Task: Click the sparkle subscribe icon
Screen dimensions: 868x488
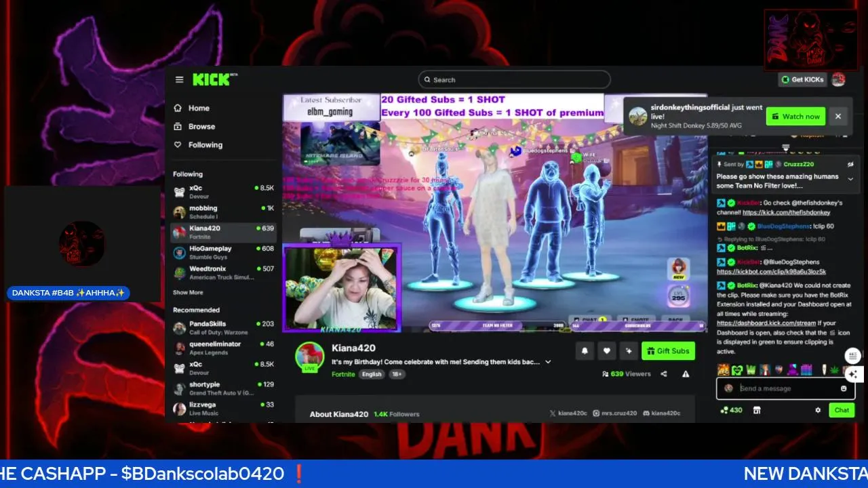Action: (629, 350)
